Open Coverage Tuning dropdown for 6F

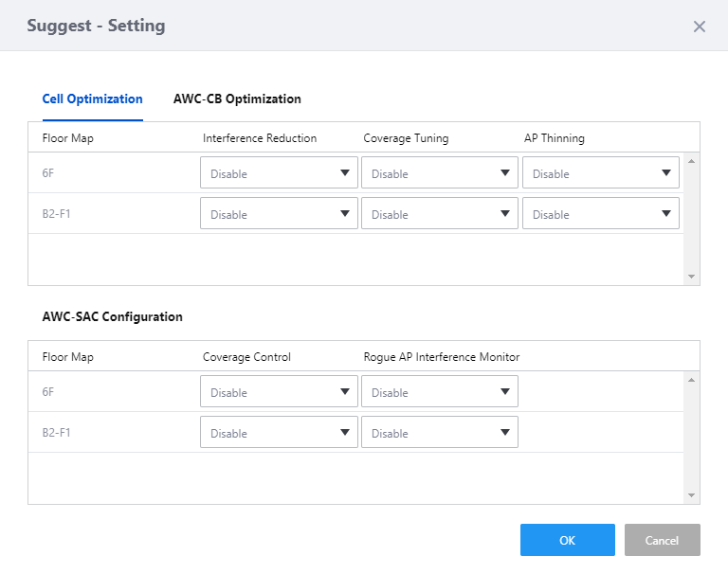coord(440,173)
